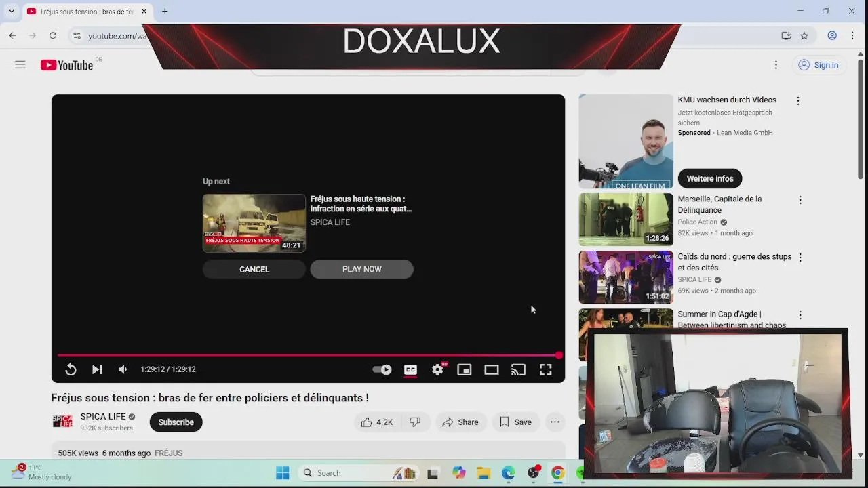Open Google Chrome taskbar icon
The image size is (868, 488).
557,473
